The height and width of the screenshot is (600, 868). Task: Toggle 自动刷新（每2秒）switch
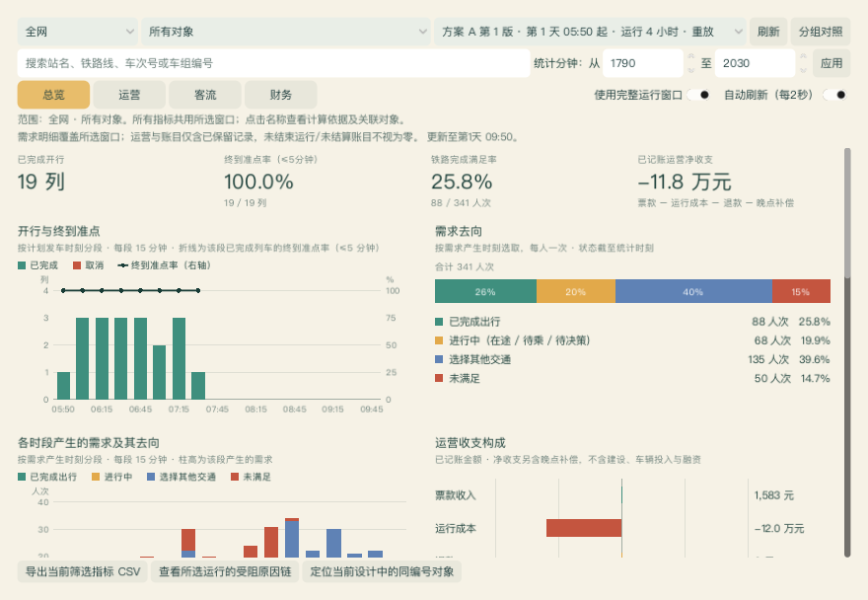click(834, 95)
